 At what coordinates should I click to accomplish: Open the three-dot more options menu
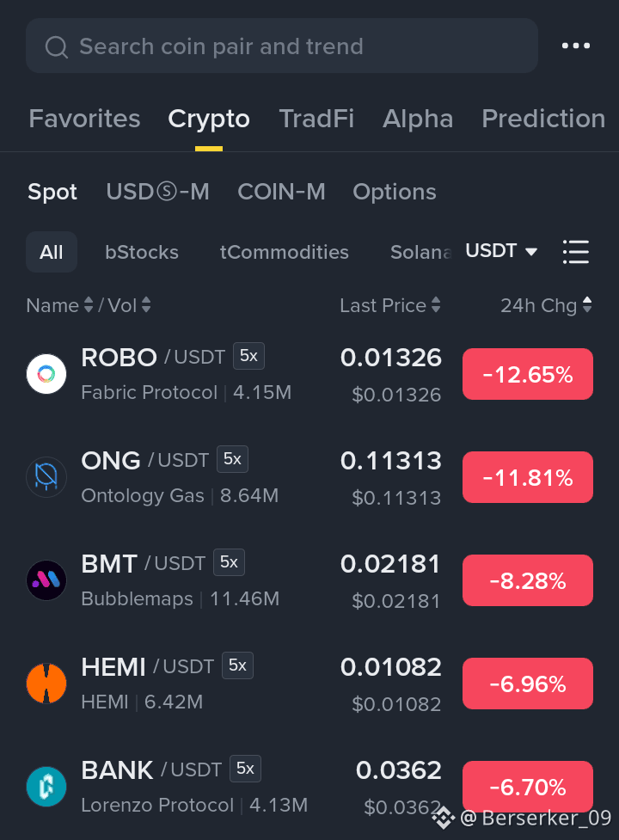[x=576, y=46]
